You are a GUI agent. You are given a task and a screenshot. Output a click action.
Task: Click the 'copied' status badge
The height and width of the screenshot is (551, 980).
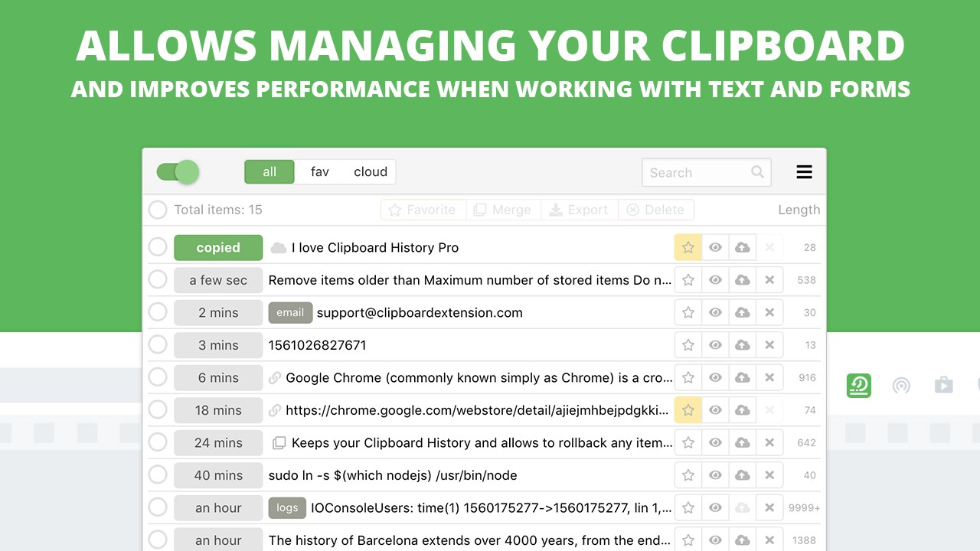(x=218, y=247)
